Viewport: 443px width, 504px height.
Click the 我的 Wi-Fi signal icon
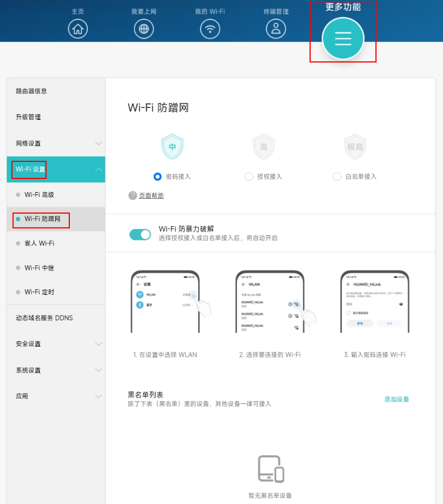pos(210,29)
